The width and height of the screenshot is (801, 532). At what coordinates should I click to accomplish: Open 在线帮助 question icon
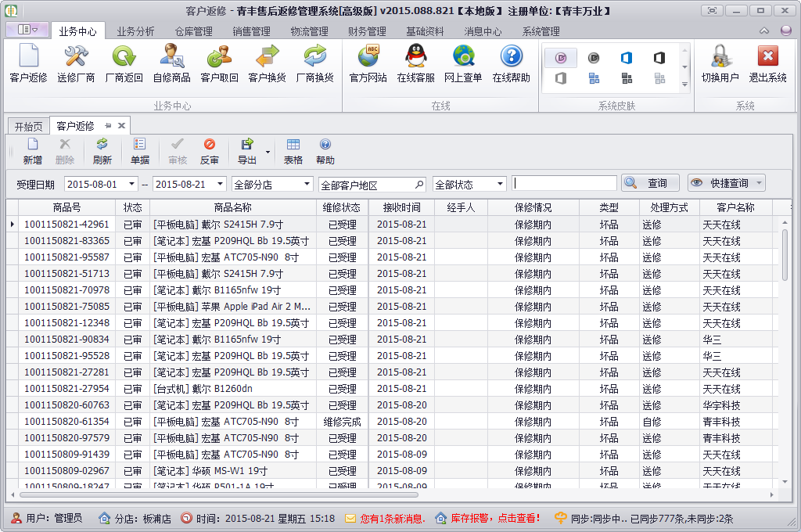[511, 64]
